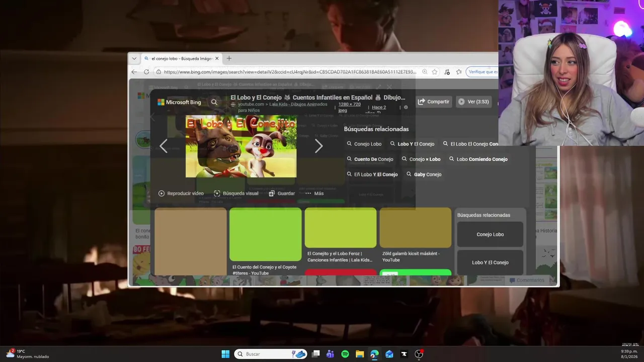Viewport: 644px width, 362px height.
Task: Search related 'Eñ Lobo Y El Conejo' chip
Action: pyautogui.click(x=372, y=174)
